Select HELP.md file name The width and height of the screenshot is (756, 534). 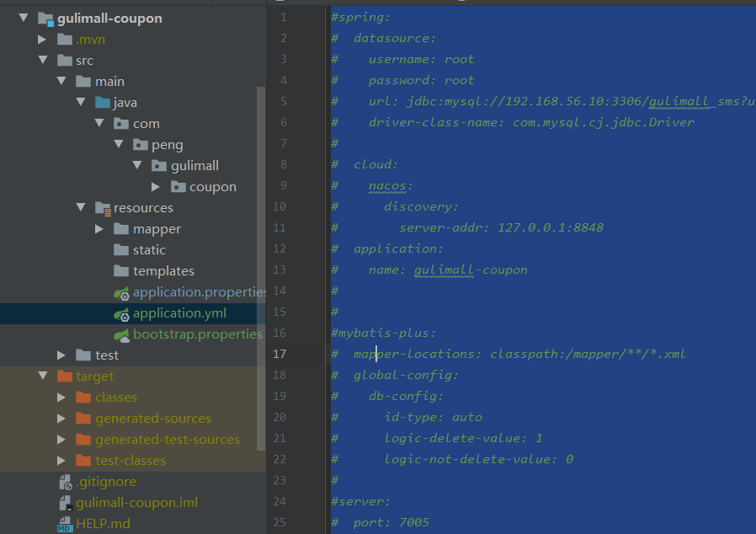pyautogui.click(x=104, y=523)
